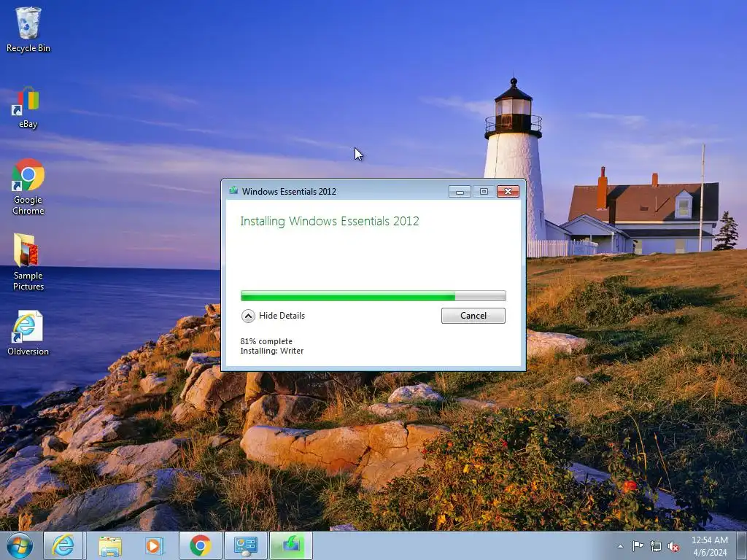The image size is (747, 560).
Task: Click the green installation progress bar
Action: 373,296
